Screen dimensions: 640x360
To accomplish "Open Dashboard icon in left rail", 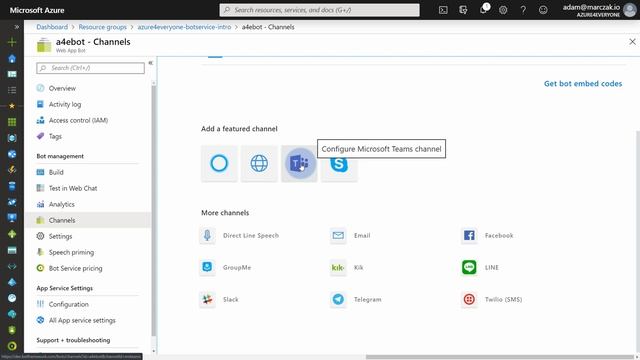I will point(12,74).
